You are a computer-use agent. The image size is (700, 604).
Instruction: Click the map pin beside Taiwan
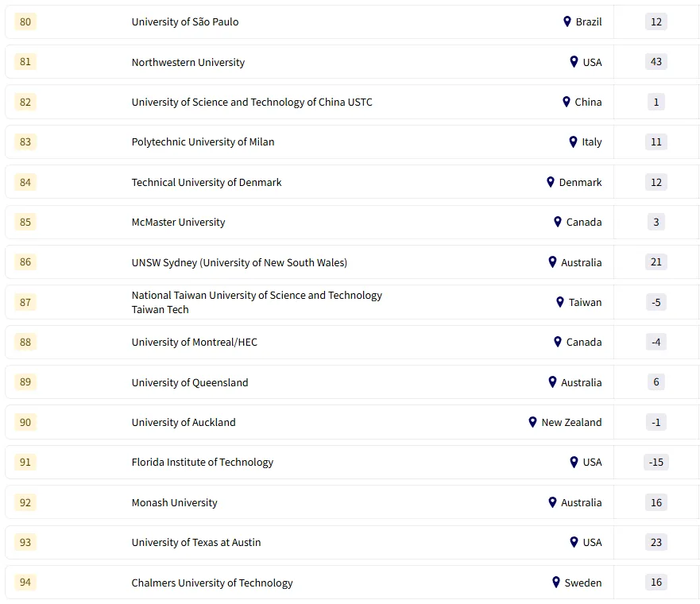pos(560,302)
